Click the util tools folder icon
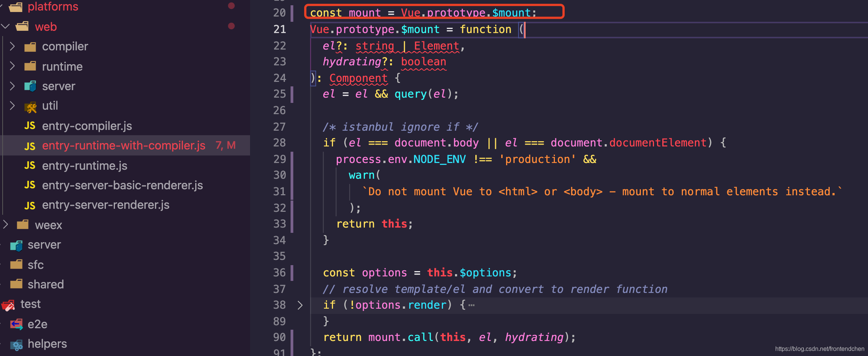868x356 pixels. click(30, 107)
